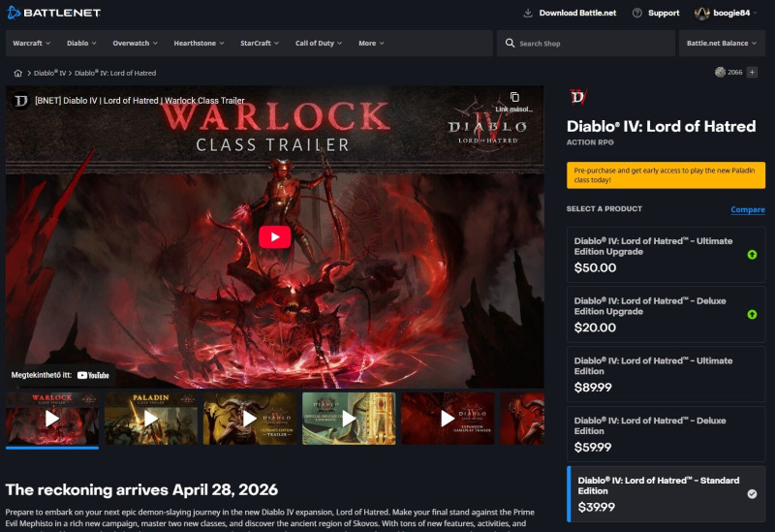
Task: Select the Standard Edition $39.99
Action: coord(666,494)
